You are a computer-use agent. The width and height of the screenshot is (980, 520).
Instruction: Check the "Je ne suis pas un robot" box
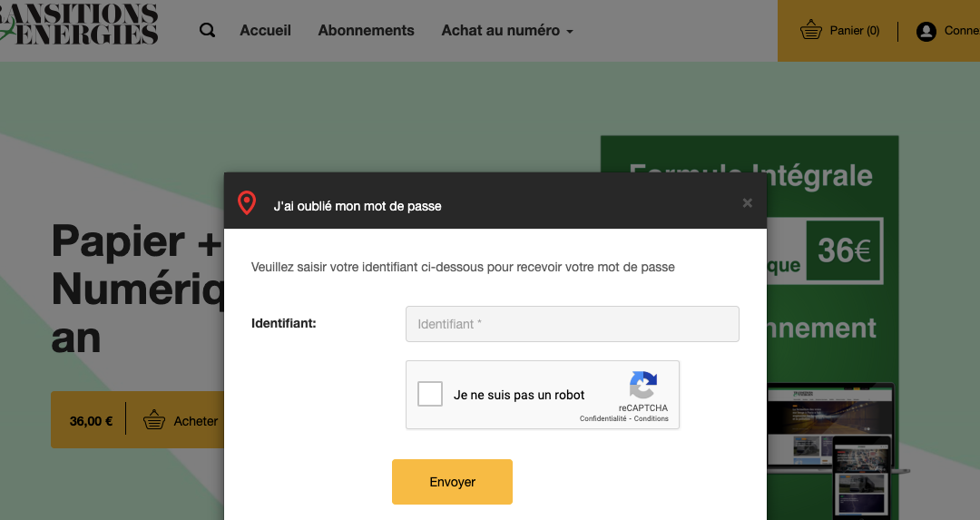[430, 395]
